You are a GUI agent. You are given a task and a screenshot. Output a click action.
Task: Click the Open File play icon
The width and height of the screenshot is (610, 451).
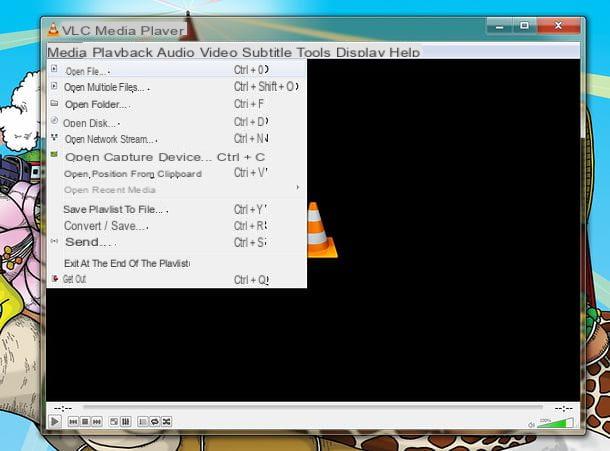[x=54, y=69]
